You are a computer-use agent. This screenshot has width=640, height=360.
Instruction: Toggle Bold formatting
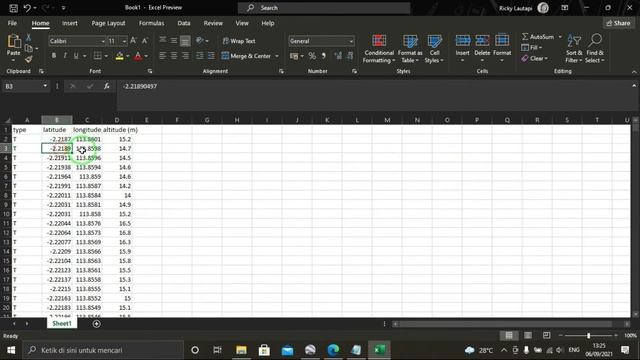[x=53, y=56]
